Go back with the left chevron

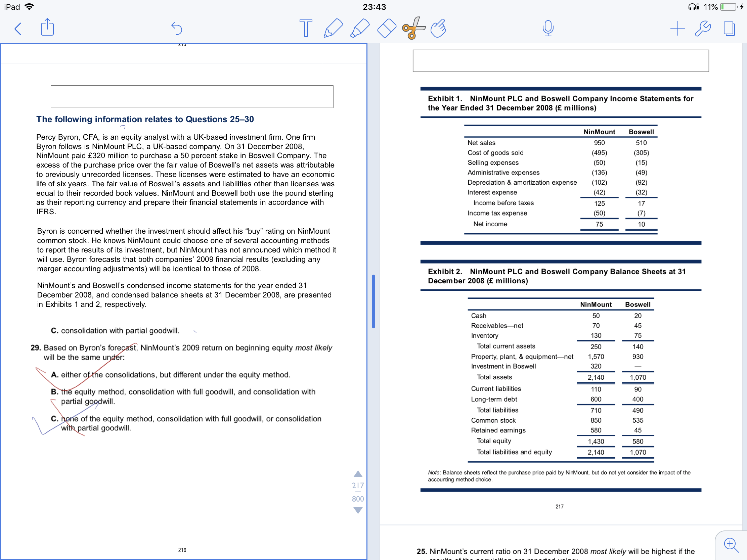pos(18,29)
